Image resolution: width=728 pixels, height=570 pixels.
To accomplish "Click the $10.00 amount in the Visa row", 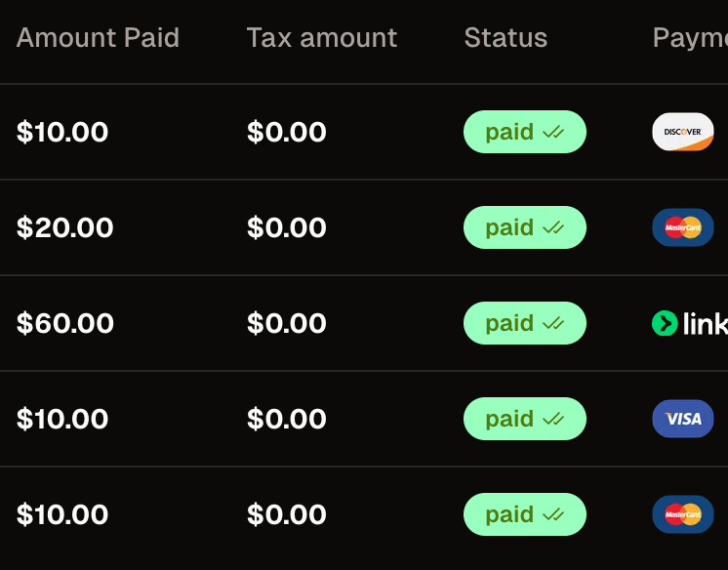I will pos(62,419).
